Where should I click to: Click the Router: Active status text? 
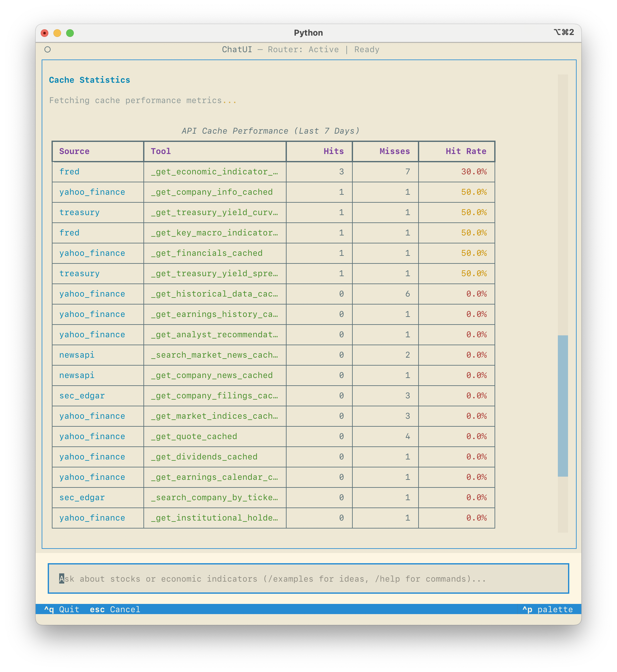tap(303, 49)
